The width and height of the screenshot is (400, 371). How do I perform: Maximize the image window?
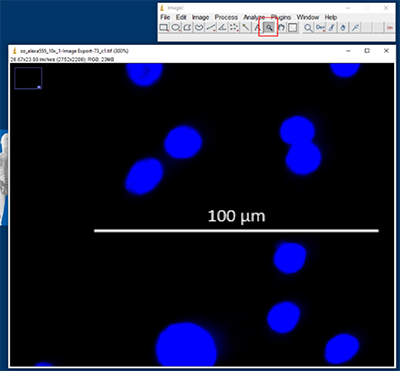(367, 51)
